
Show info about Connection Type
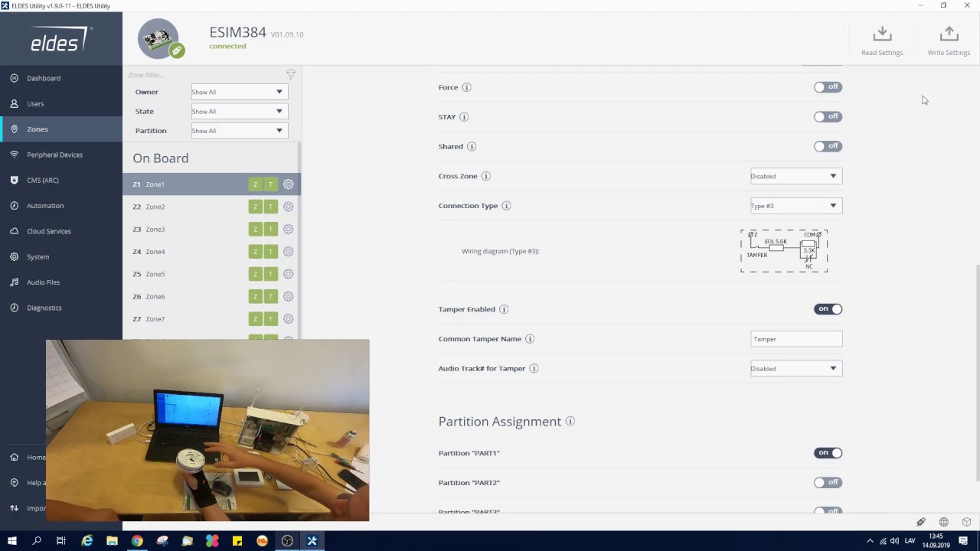coord(506,206)
